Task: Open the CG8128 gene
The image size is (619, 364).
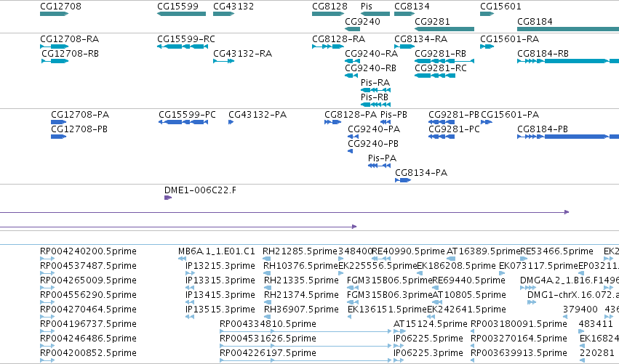Action: [327, 14]
